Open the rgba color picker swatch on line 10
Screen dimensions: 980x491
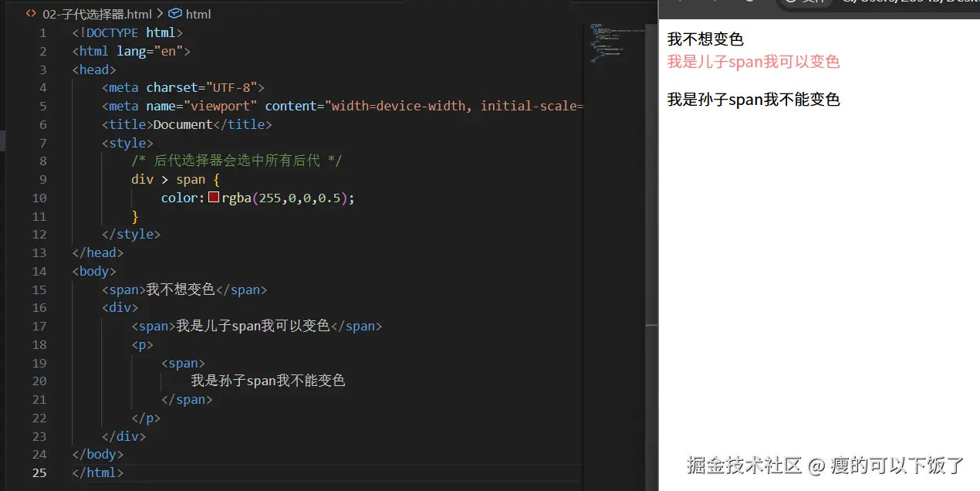[x=214, y=198]
